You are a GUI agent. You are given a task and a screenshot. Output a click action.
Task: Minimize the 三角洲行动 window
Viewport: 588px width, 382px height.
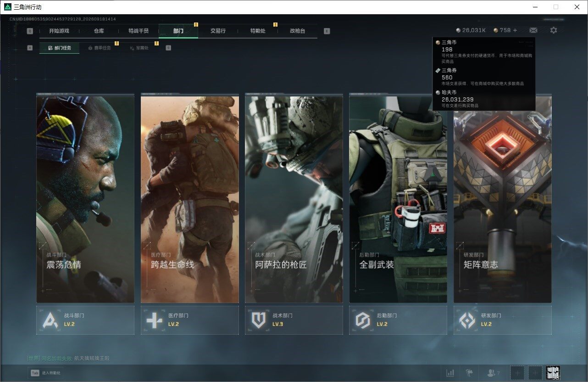535,7
